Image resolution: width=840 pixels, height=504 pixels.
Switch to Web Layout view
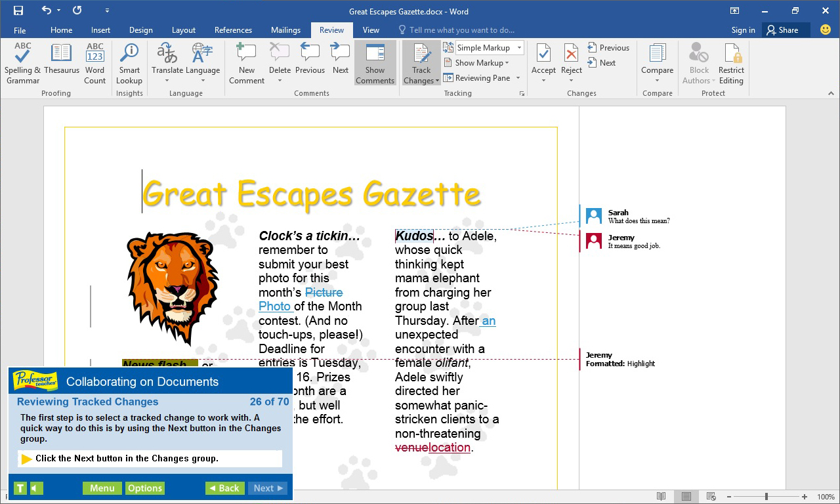(709, 496)
